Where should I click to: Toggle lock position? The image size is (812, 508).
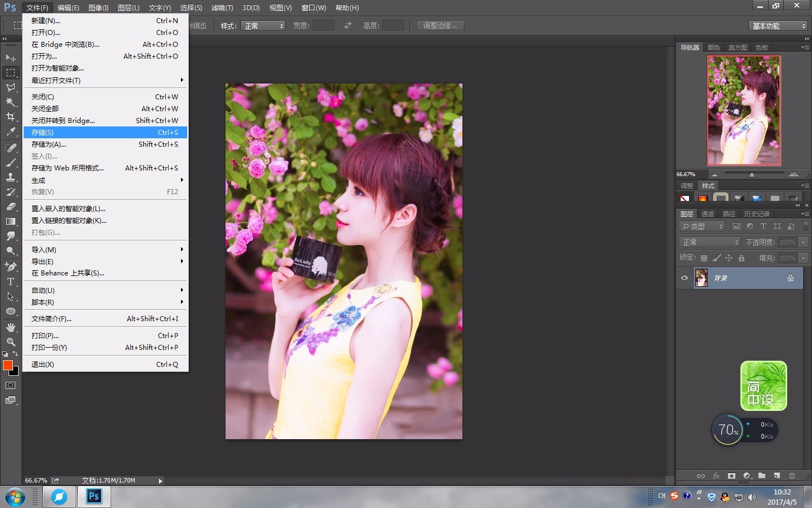729,258
